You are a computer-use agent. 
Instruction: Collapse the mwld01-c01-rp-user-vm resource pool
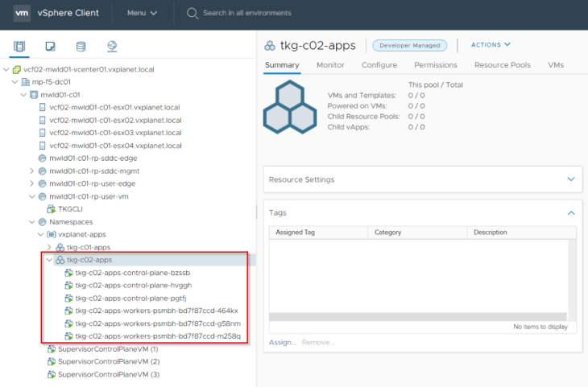(x=32, y=196)
